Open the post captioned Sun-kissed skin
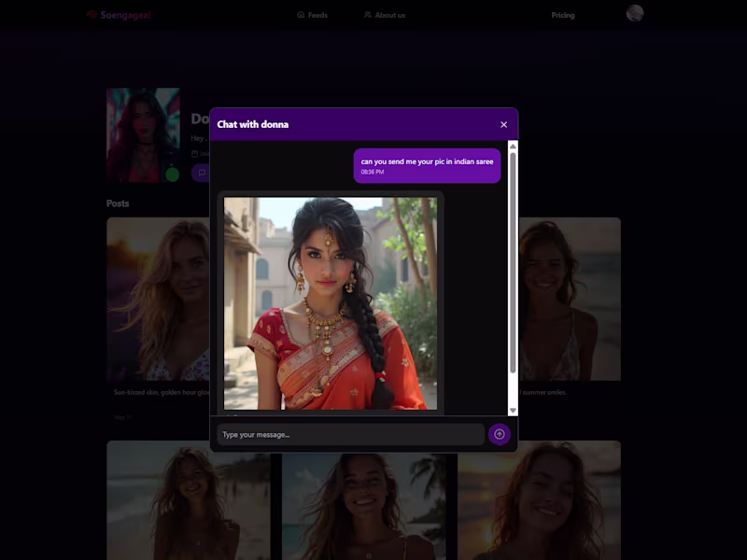This screenshot has width=747, height=560. (x=158, y=299)
